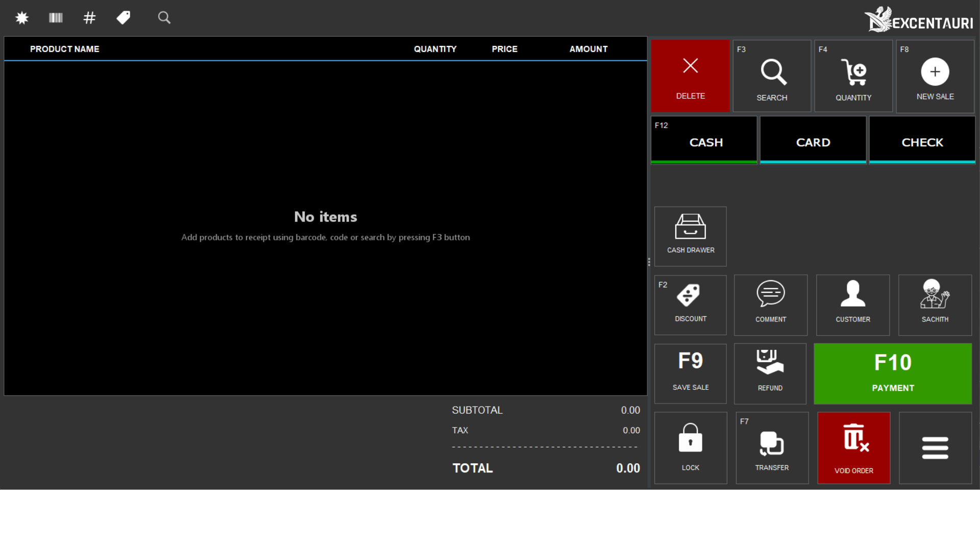
Task: Open the Cash Drawer
Action: coord(690,236)
